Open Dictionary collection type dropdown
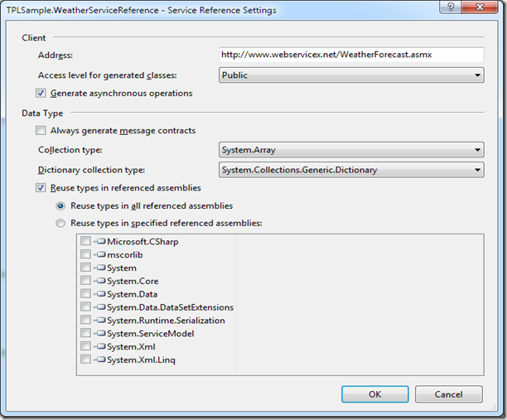 click(351, 170)
